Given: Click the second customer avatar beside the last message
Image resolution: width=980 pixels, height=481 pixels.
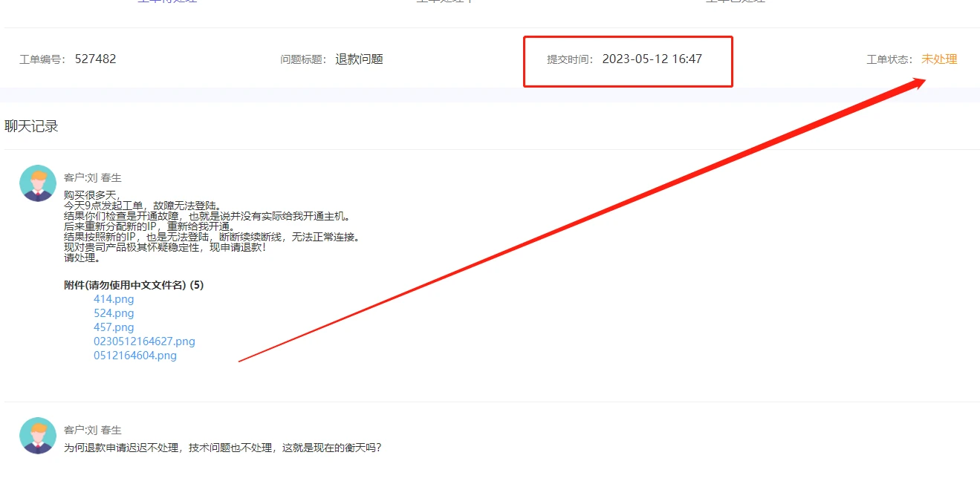Looking at the screenshot, I should pyautogui.click(x=38, y=436).
